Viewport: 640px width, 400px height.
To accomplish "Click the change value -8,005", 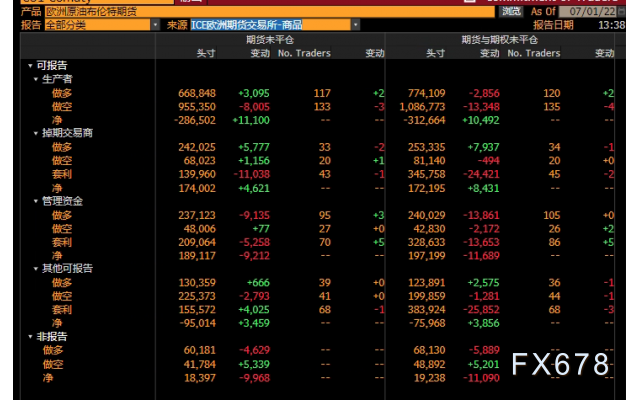I will (254, 107).
